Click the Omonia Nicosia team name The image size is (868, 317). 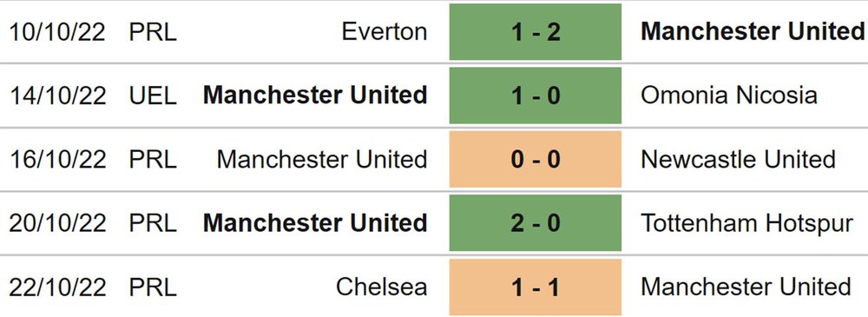point(729,96)
